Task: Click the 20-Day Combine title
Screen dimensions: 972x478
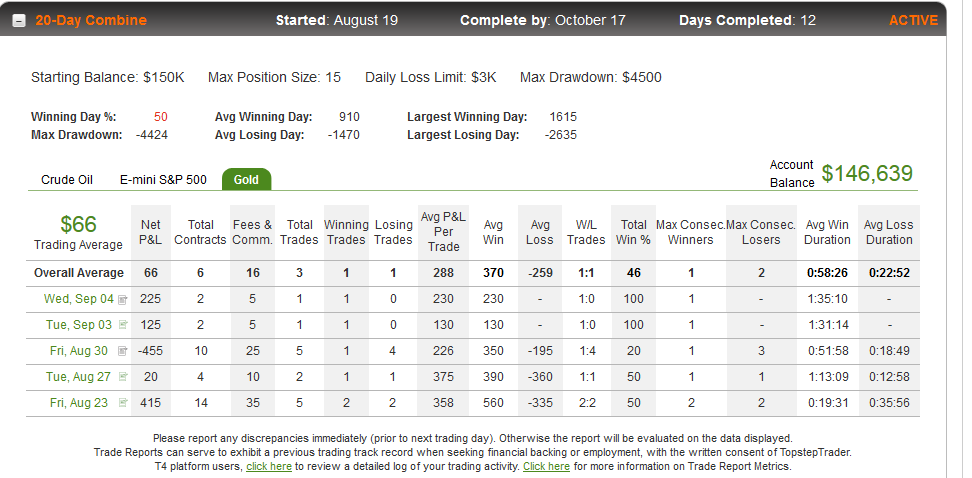Action: [x=91, y=20]
